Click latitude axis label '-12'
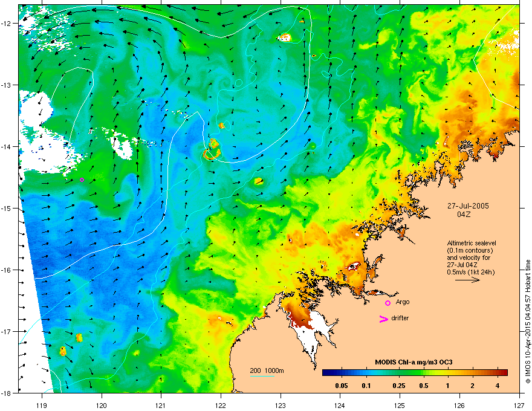 (x=6, y=24)
